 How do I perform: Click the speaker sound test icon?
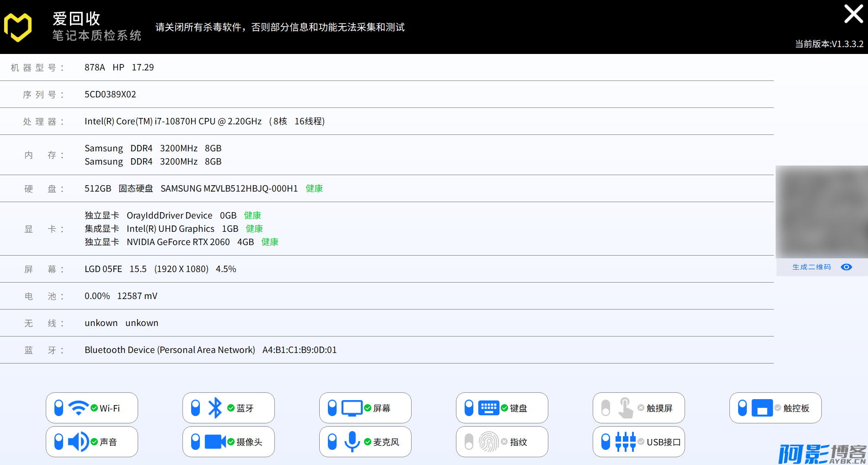coord(78,442)
